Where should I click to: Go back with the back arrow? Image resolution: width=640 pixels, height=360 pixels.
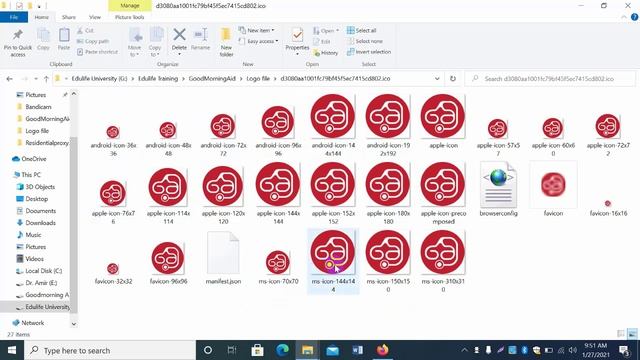[9, 79]
